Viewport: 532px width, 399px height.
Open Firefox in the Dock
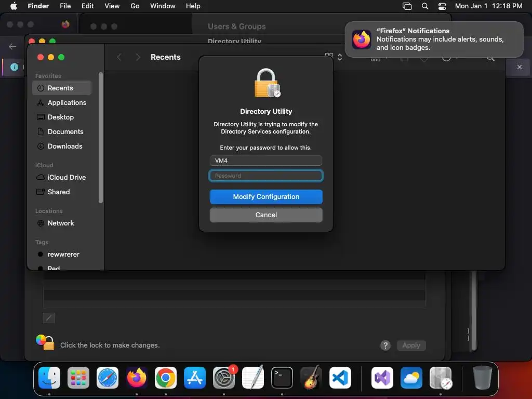click(x=137, y=378)
